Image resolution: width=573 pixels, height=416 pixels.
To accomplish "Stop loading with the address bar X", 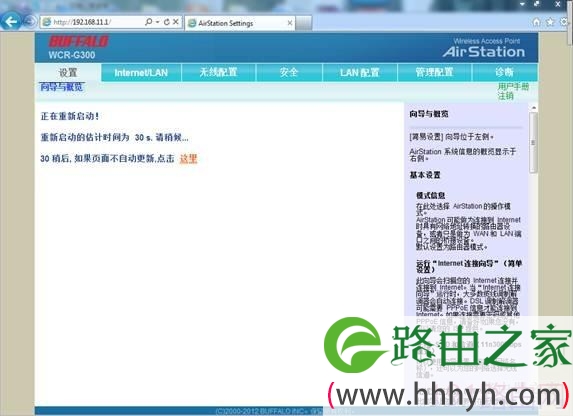I will pyautogui.click(x=175, y=22).
